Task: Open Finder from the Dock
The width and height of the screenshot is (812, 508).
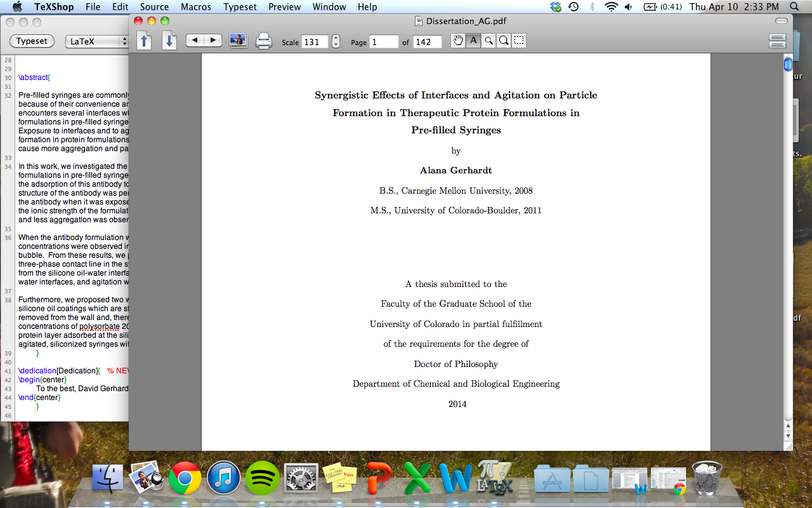Action: [x=108, y=478]
